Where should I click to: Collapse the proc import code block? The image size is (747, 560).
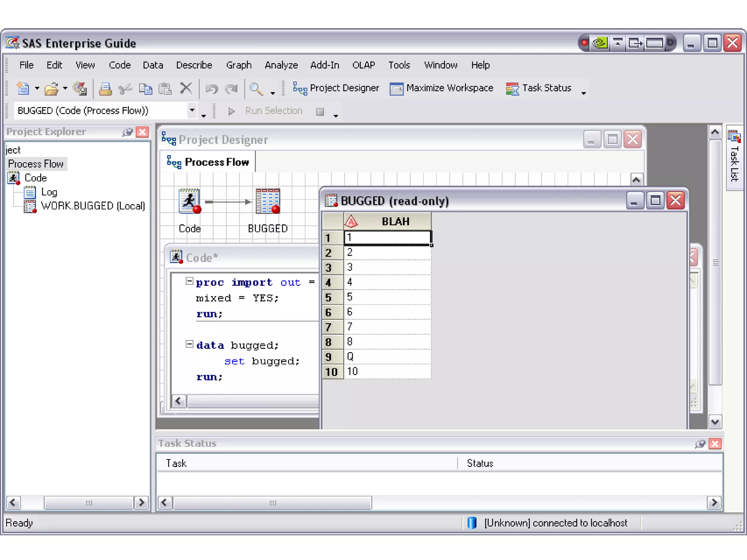(189, 281)
